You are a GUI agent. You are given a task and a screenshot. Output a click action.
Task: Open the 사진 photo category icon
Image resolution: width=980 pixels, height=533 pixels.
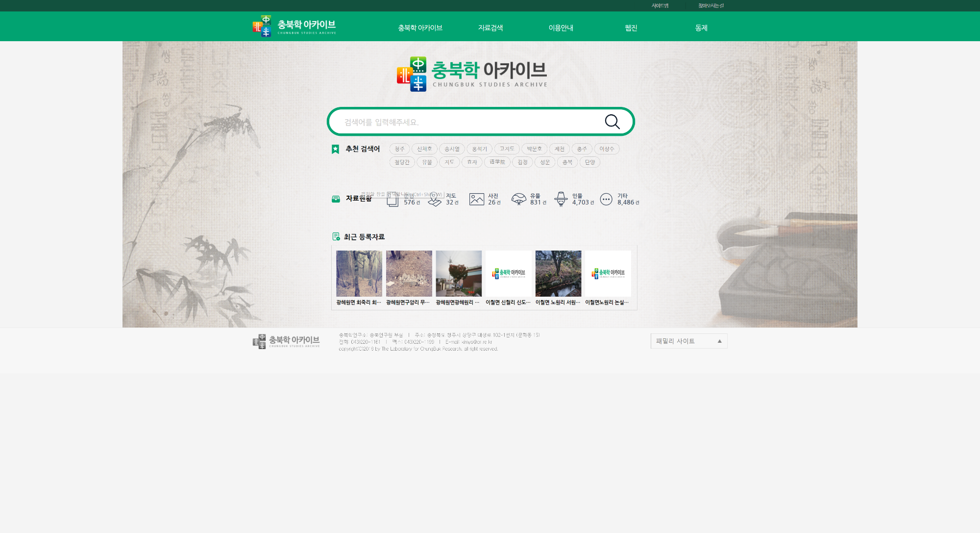coord(476,199)
